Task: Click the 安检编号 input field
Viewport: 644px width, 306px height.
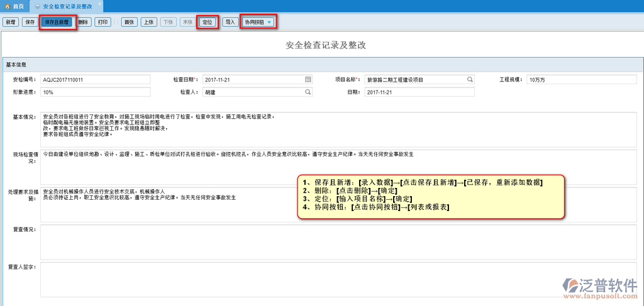Action: point(96,80)
